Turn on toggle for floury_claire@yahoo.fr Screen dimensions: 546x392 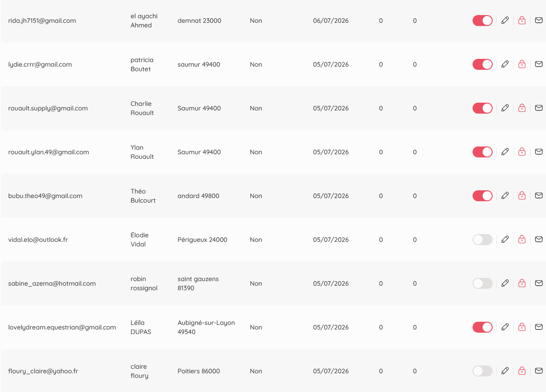(482, 371)
